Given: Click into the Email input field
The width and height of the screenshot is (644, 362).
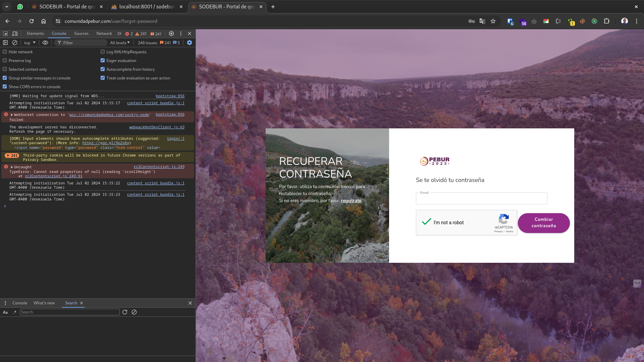Looking at the screenshot, I should coord(481,198).
